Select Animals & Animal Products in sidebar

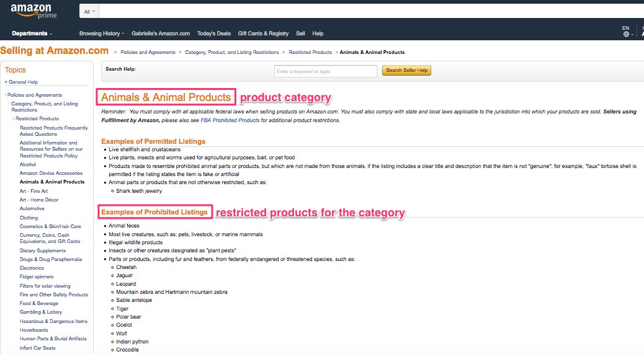click(52, 182)
